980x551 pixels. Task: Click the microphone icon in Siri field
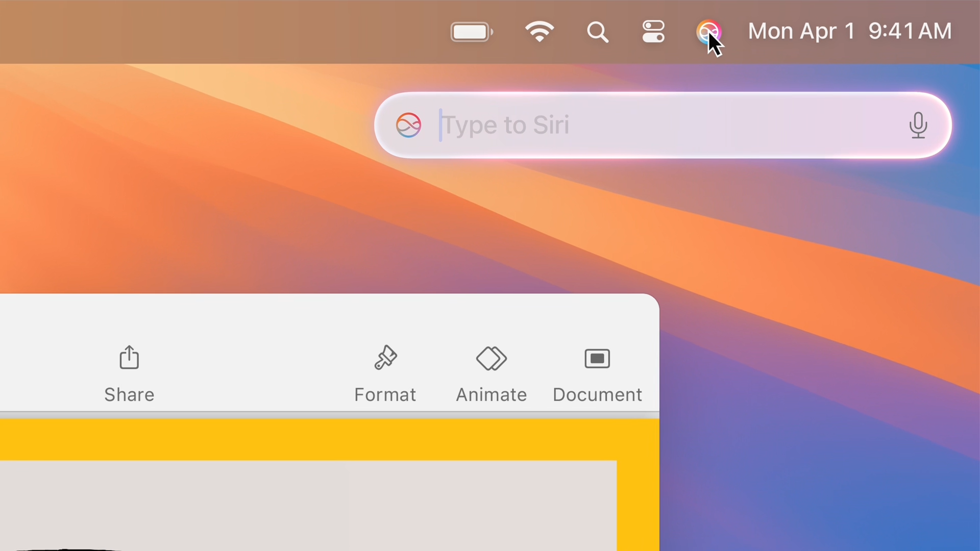(x=918, y=126)
